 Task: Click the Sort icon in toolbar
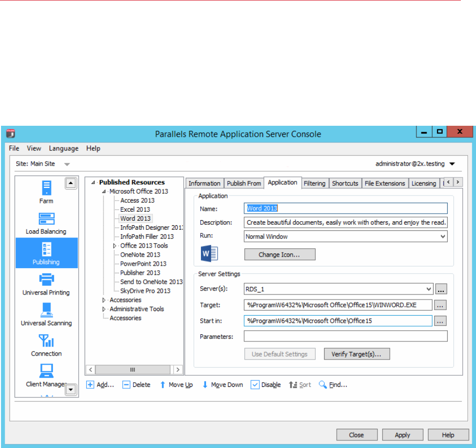tap(293, 385)
